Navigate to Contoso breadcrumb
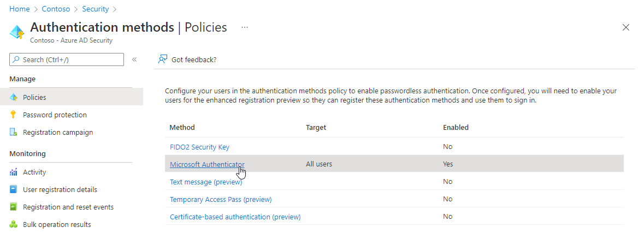Viewport: 644px width, 239px height. tap(56, 9)
